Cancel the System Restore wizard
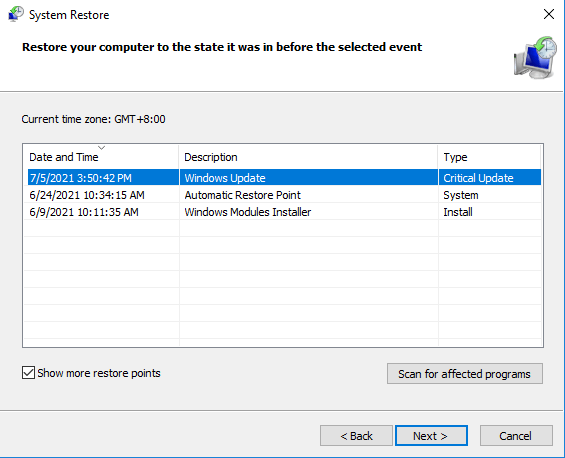This screenshot has height=458, width=565. [x=516, y=436]
